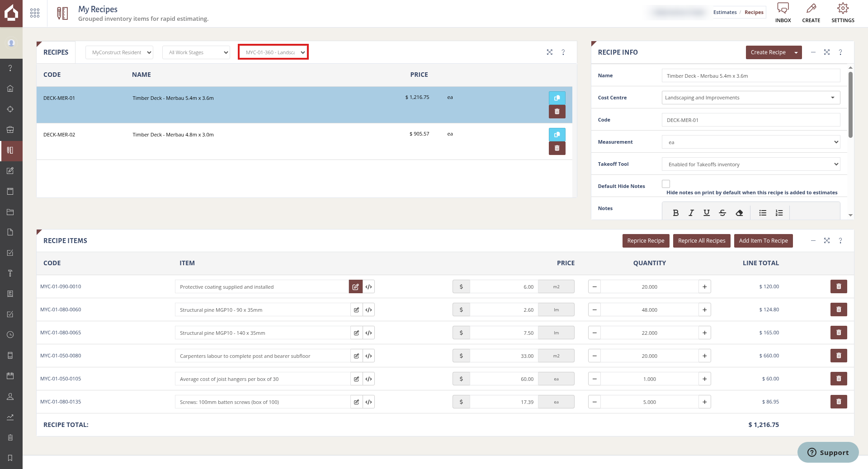Insert bulleted list in Notes
Viewport: 868px width, 469px height.
pyautogui.click(x=763, y=213)
